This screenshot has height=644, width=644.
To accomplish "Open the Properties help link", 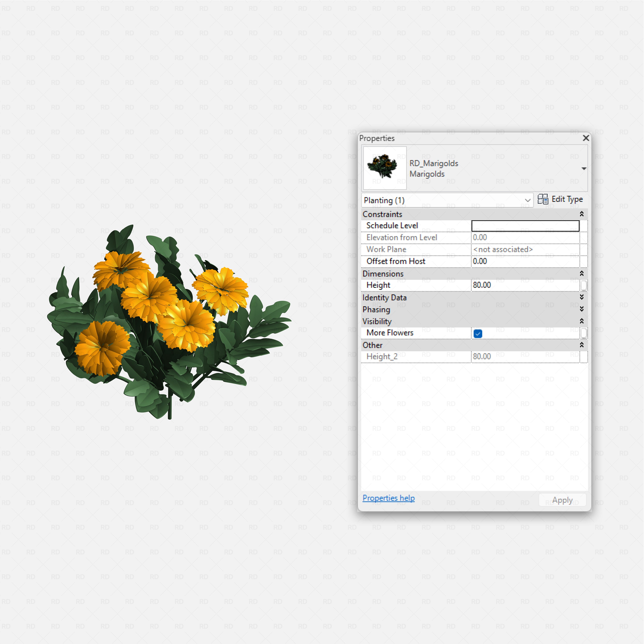I will pos(388,498).
